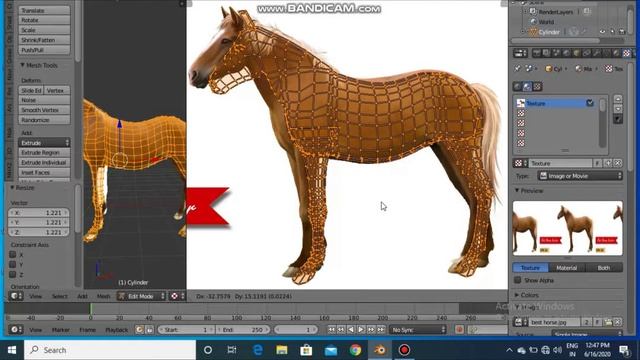Open 3D view Select menu
Viewport: 640px width, 360px height.
pyautogui.click(x=60, y=296)
